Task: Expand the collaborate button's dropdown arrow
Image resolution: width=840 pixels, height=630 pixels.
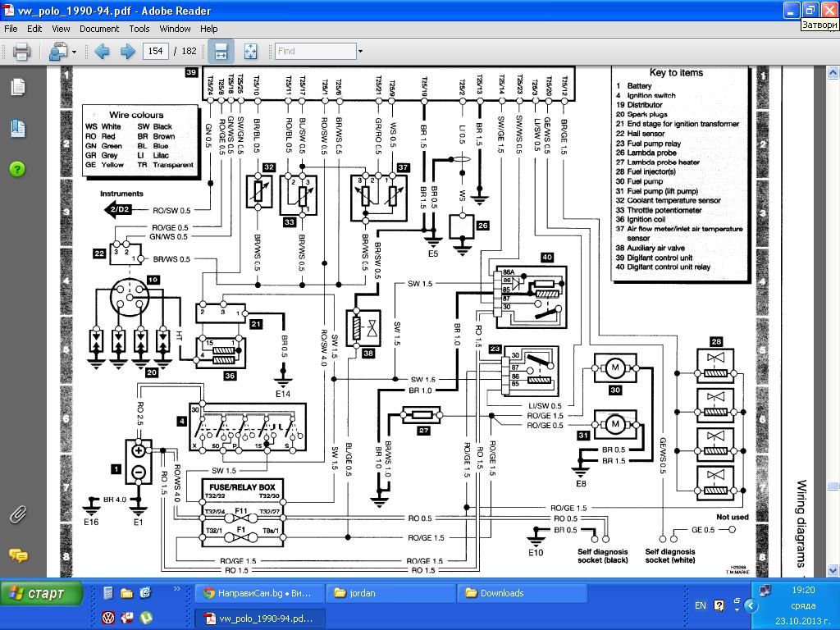Action: pyautogui.click(x=74, y=52)
